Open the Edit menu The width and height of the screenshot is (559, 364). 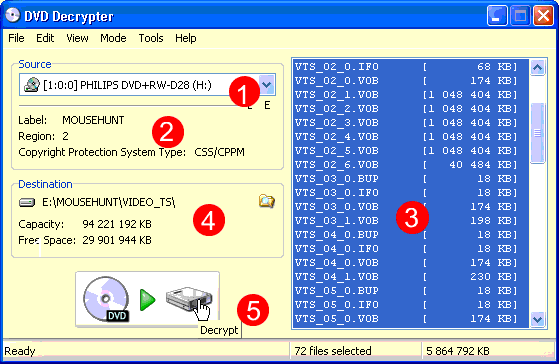(x=45, y=38)
